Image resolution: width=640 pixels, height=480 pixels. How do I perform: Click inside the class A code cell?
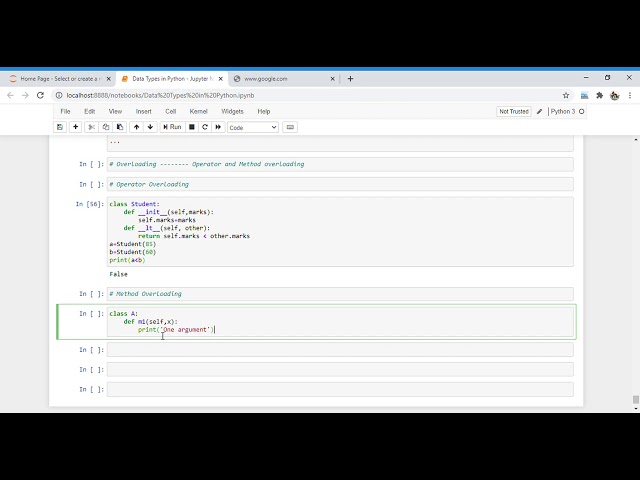pyautogui.click(x=340, y=322)
